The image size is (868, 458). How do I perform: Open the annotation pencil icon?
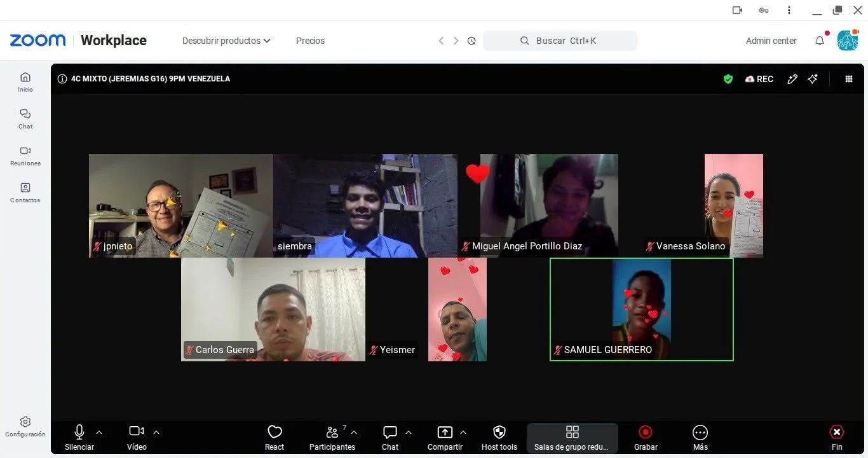(x=792, y=79)
